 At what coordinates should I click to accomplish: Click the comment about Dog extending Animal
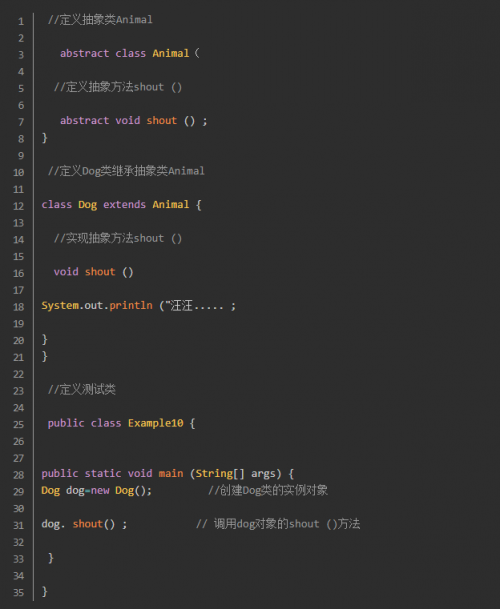pyautogui.click(x=126, y=171)
